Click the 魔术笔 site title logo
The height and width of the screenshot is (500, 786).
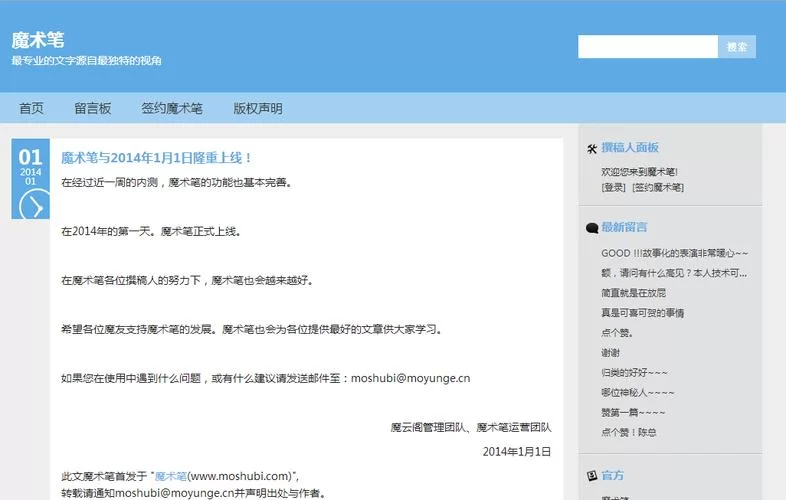[x=38, y=40]
